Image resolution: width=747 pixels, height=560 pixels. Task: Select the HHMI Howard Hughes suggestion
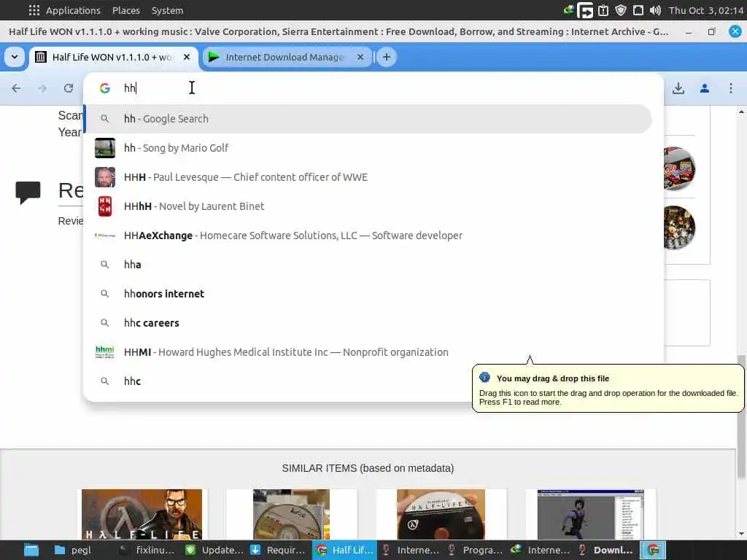tap(368, 352)
